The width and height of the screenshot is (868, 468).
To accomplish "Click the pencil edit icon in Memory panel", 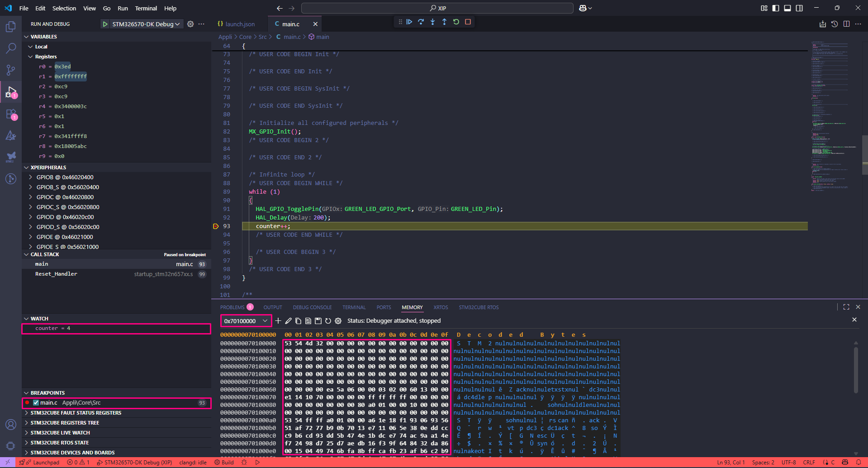I will 288,321.
